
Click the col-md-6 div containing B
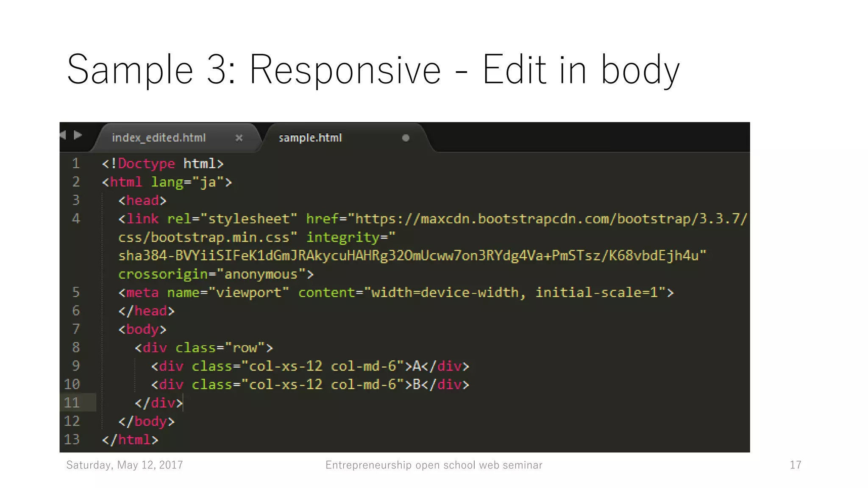pyautogui.click(x=310, y=384)
